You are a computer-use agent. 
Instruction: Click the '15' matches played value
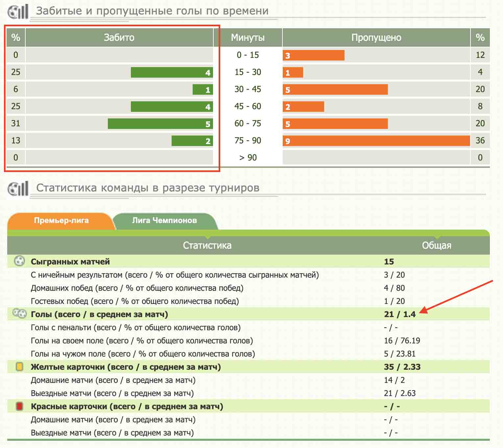tap(389, 261)
